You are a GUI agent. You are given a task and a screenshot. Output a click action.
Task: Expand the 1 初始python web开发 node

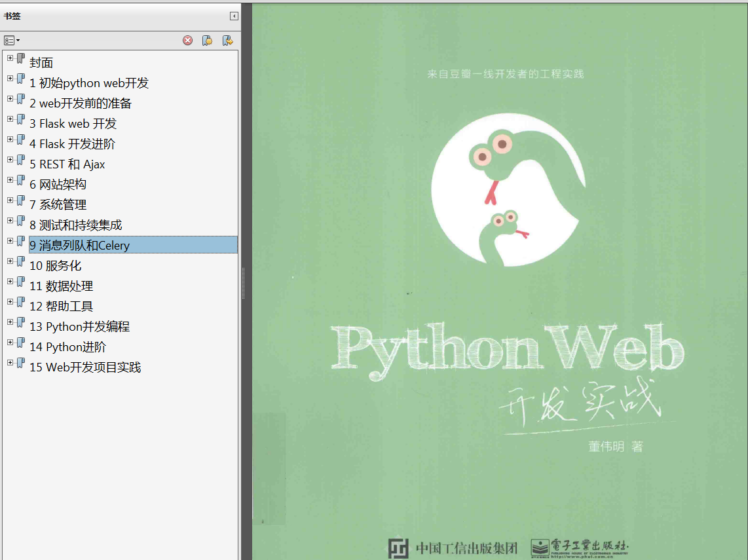tap(10, 78)
